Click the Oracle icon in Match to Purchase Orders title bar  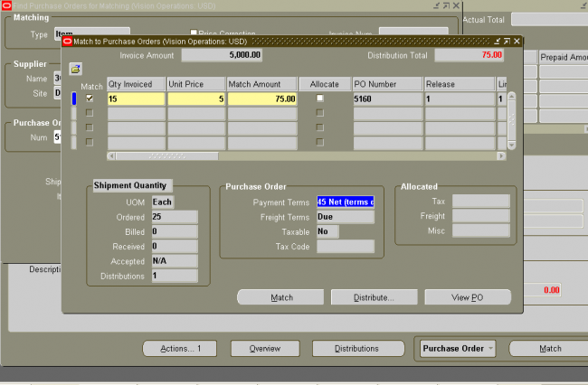click(68, 42)
